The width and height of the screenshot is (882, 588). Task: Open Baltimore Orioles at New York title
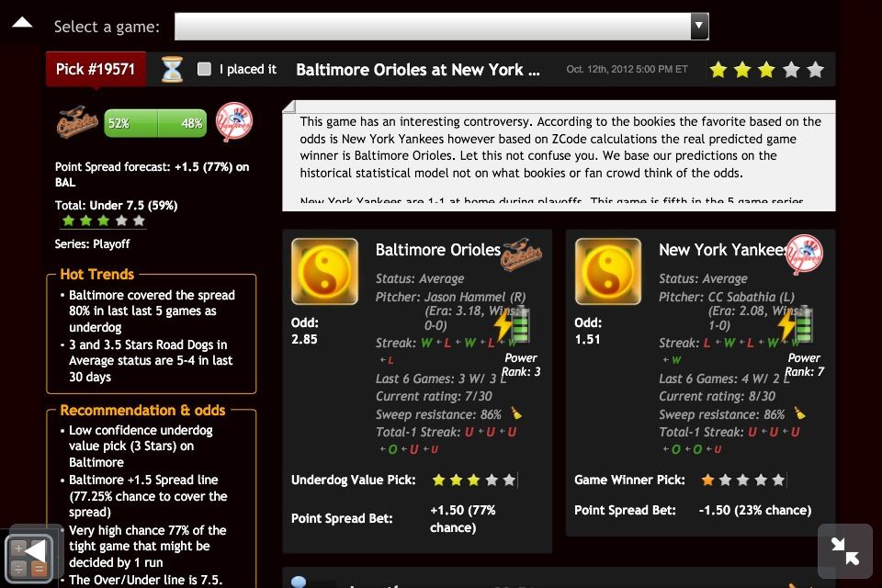418,70
